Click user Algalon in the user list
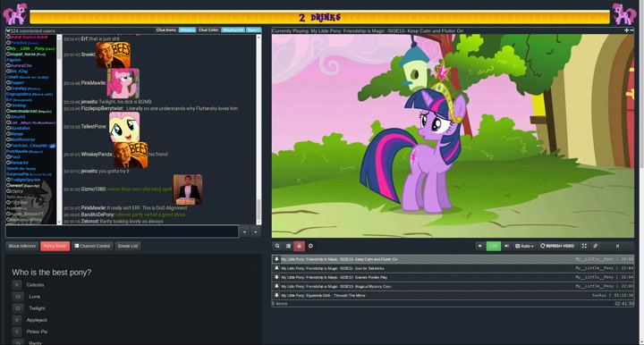 (x=13, y=60)
